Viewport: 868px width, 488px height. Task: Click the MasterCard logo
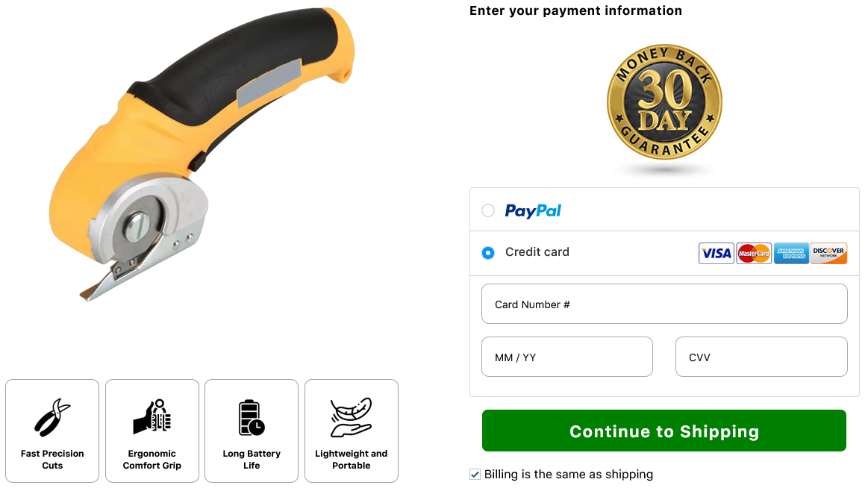pos(753,254)
